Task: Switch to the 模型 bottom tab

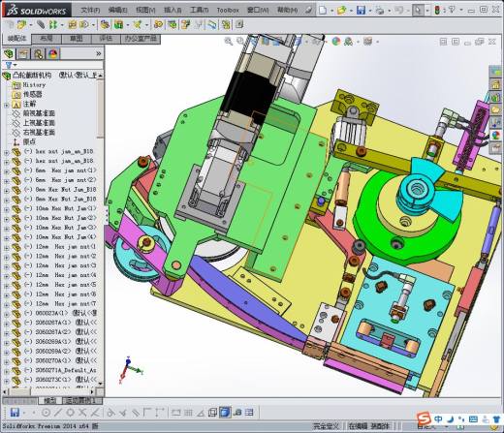Action: click(x=49, y=401)
